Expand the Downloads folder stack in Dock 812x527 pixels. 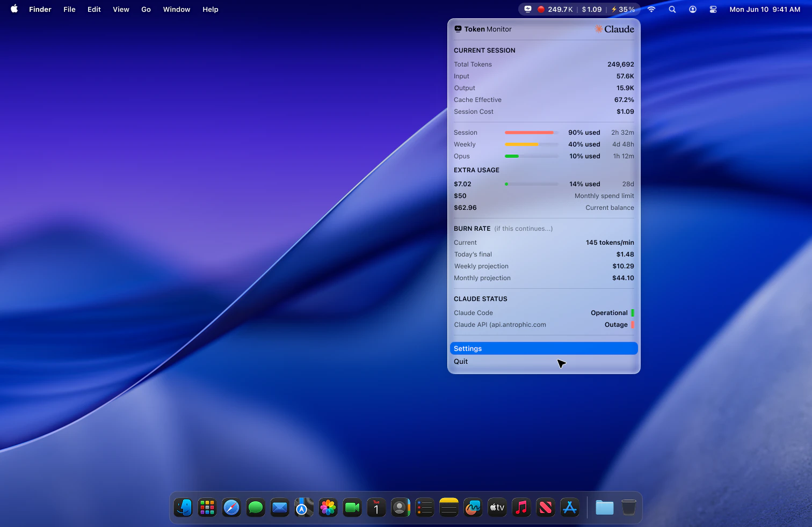[x=604, y=507]
